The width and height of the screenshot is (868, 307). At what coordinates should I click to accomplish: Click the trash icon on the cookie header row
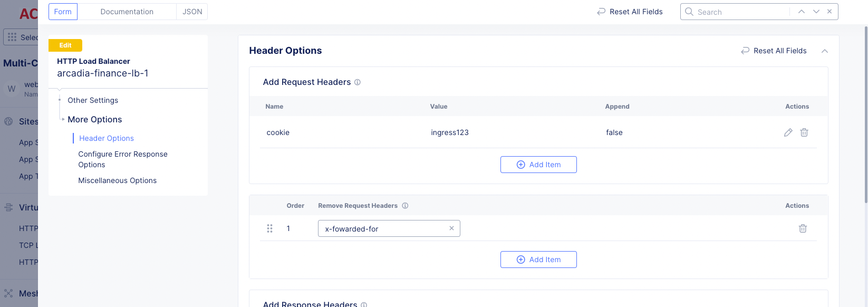click(804, 132)
